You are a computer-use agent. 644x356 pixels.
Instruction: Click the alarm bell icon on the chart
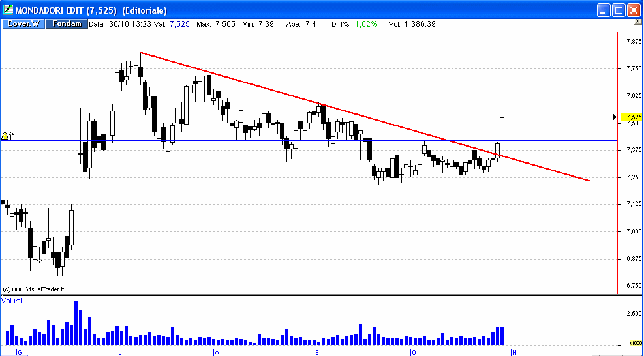(5, 136)
